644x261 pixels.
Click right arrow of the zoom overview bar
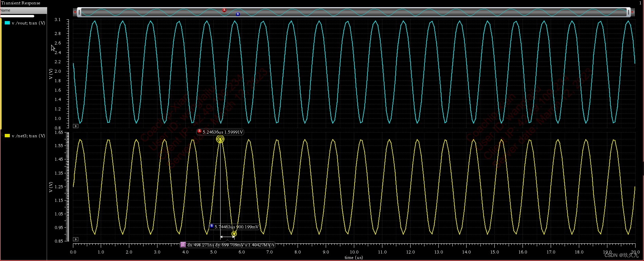pos(632,12)
